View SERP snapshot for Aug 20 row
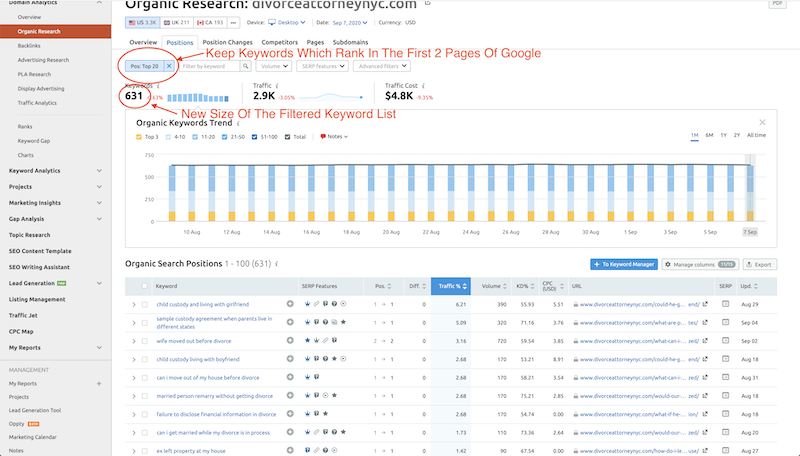 point(726,433)
